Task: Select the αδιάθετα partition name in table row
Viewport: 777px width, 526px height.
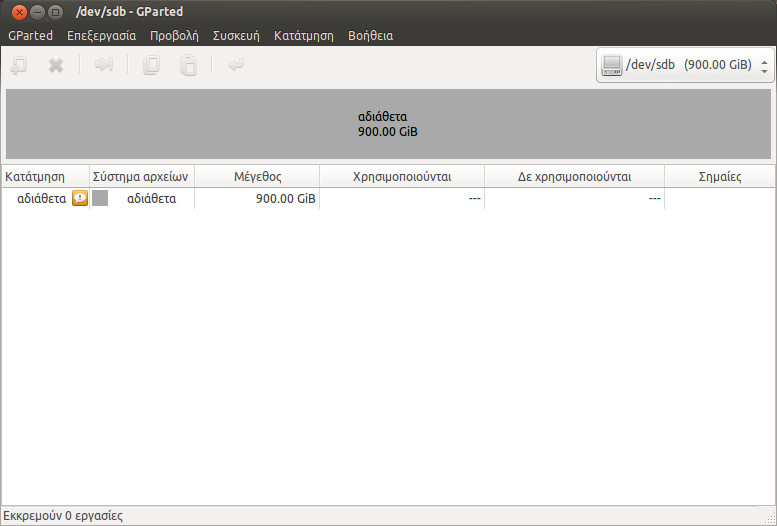Action: (x=42, y=199)
